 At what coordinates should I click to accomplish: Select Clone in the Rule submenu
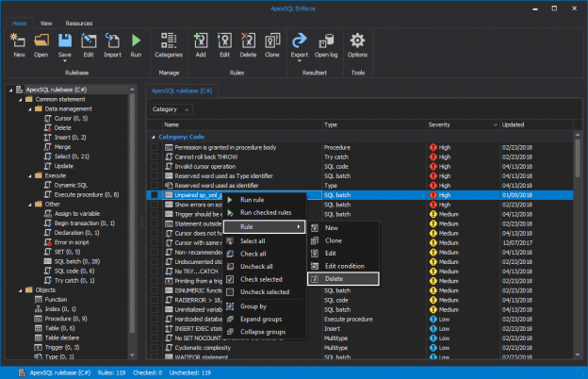[343, 240]
